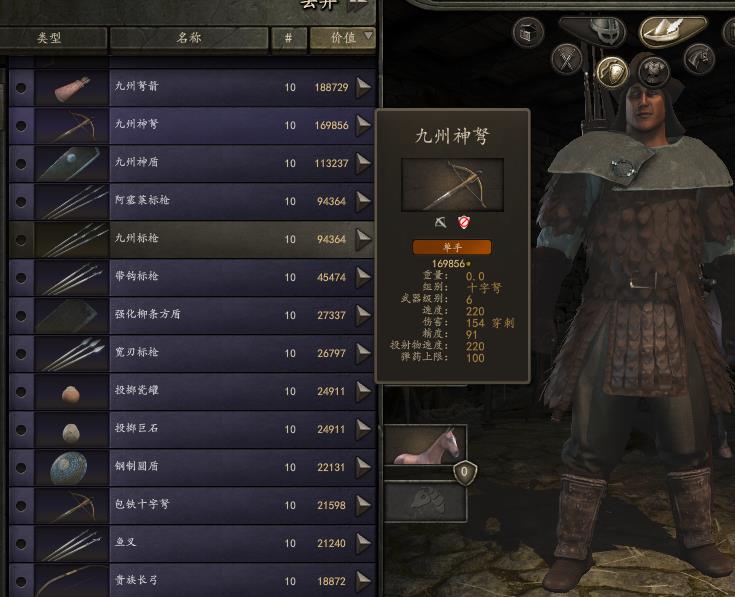Show all items with the chest filter icon
Image resolution: width=735 pixels, height=597 pixels.
coord(528,33)
